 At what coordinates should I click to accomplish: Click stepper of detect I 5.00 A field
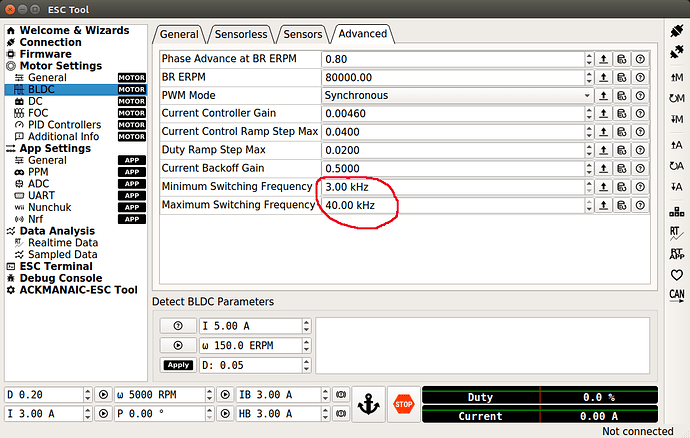coord(306,326)
